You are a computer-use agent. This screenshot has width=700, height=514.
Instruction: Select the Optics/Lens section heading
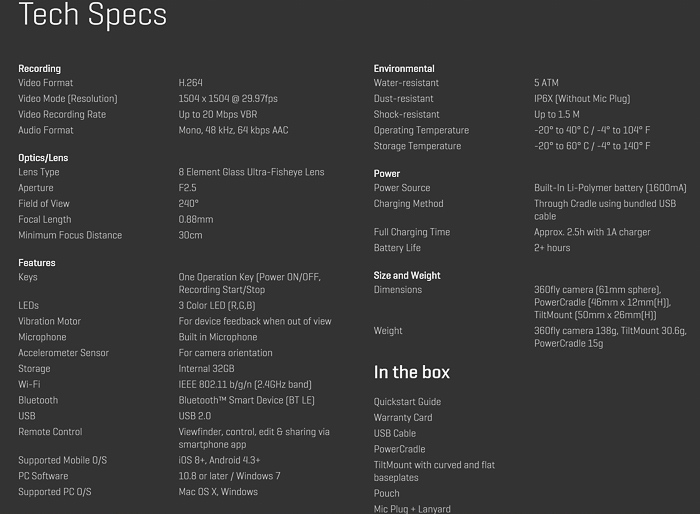pos(43,158)
